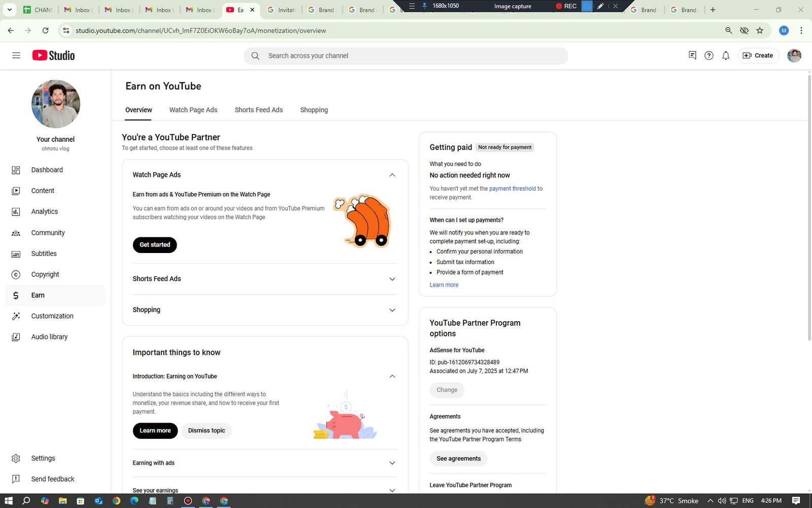Expand the Earning with ads topic

tap(392, 463)
